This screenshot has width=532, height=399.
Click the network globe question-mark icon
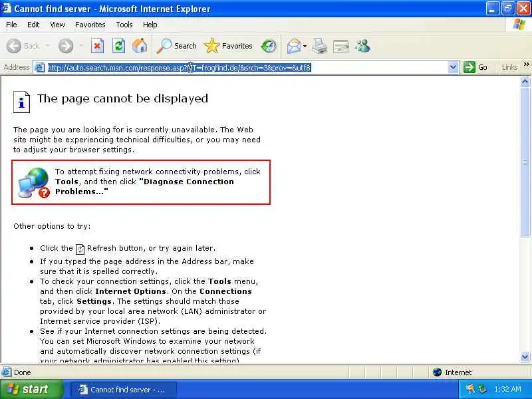[x=34, y=182]
